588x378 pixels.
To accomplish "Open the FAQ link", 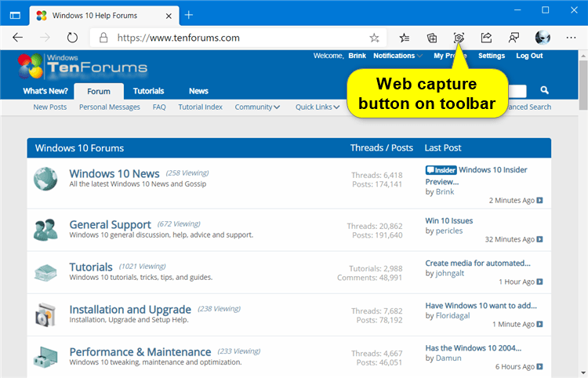I will click(x=159, y=107).
